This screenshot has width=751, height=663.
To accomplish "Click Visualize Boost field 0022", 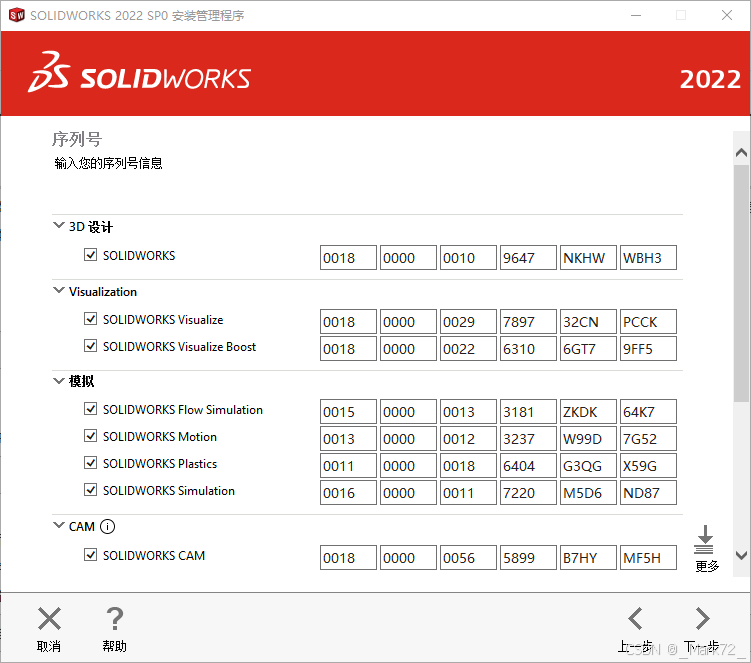I will (468, 348).
